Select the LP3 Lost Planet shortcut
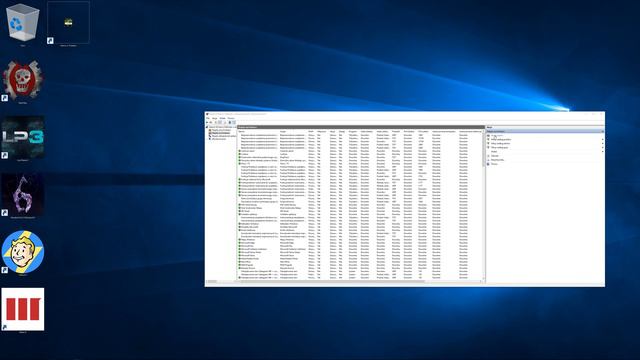This screenshot has width=640, height=360. tap(23, 138)
